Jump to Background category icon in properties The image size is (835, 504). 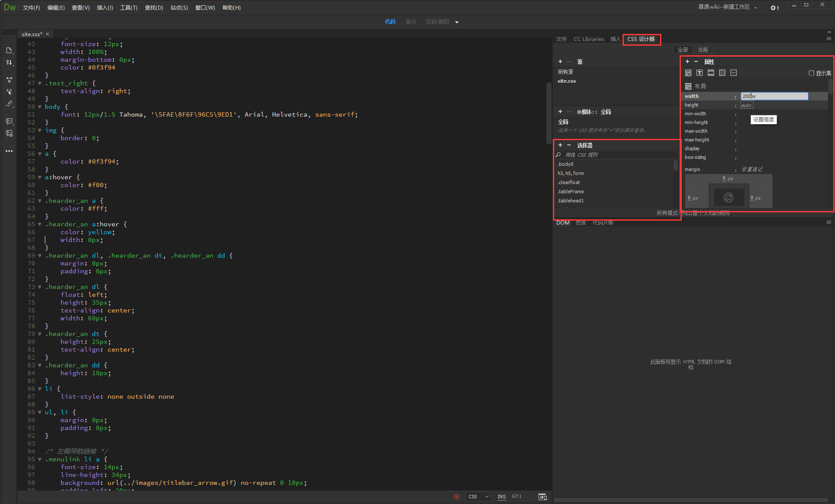click(x=722, y=73)
